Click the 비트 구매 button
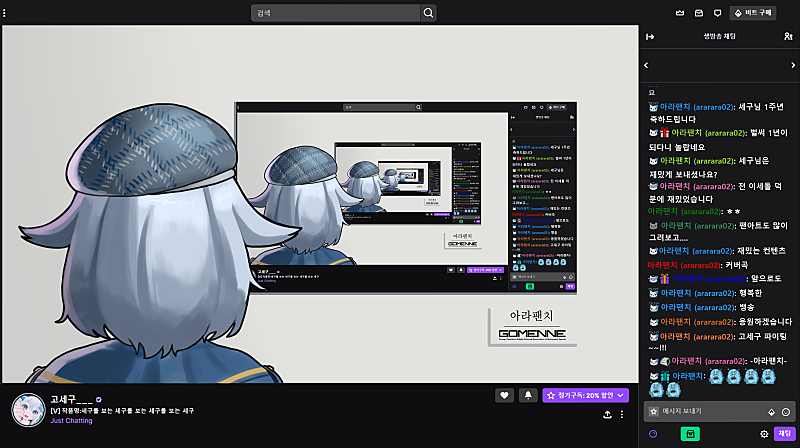Image resolution: width=800 pixels, height=448 pixels. (x=753, y=13)
